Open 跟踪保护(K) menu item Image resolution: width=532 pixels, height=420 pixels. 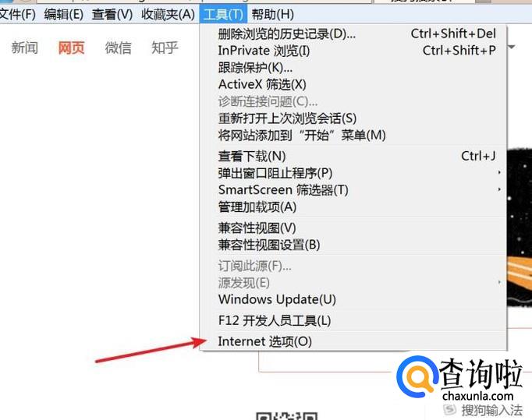click(353, 68)
